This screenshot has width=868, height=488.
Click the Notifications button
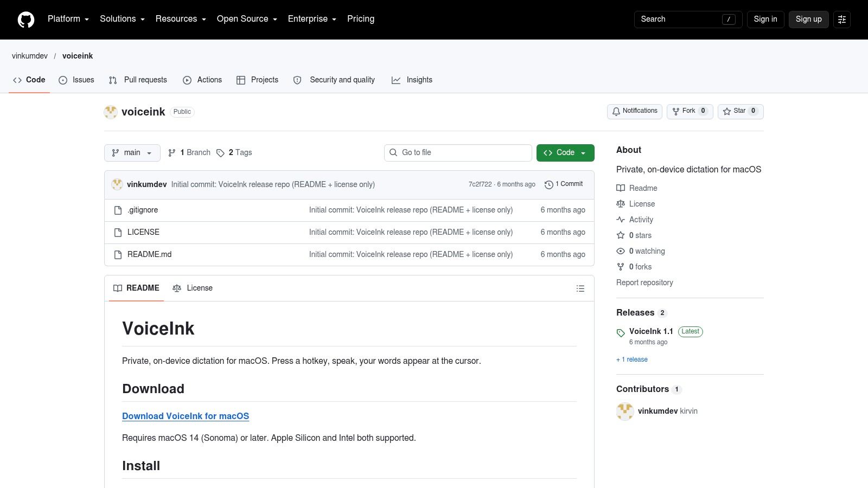click(635, 111)
